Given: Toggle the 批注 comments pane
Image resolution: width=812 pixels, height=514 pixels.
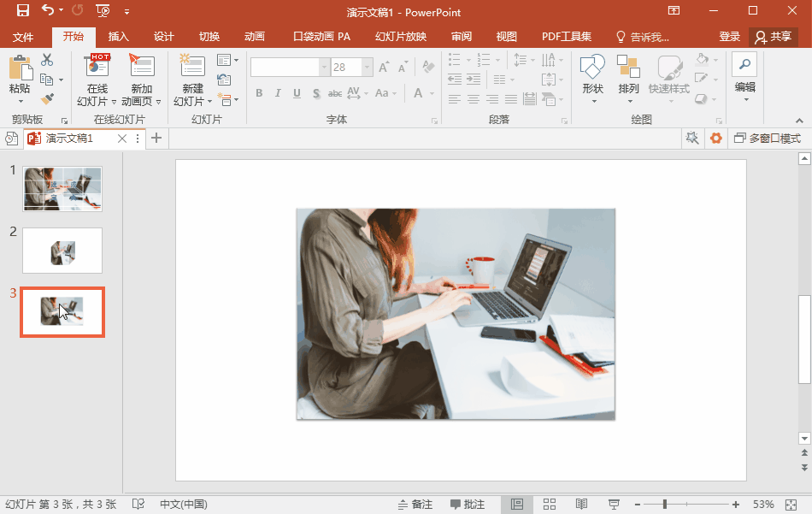Looking at the screenshot, I should pyautogui.click(x=468, y=504).
